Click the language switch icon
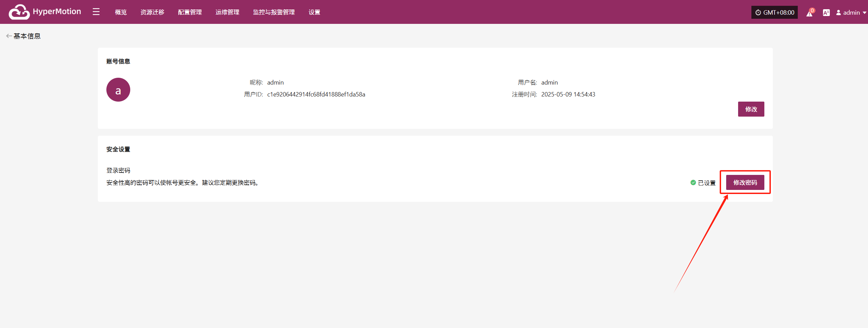This screenshot has height=328, width=868. tap(826, 13)
